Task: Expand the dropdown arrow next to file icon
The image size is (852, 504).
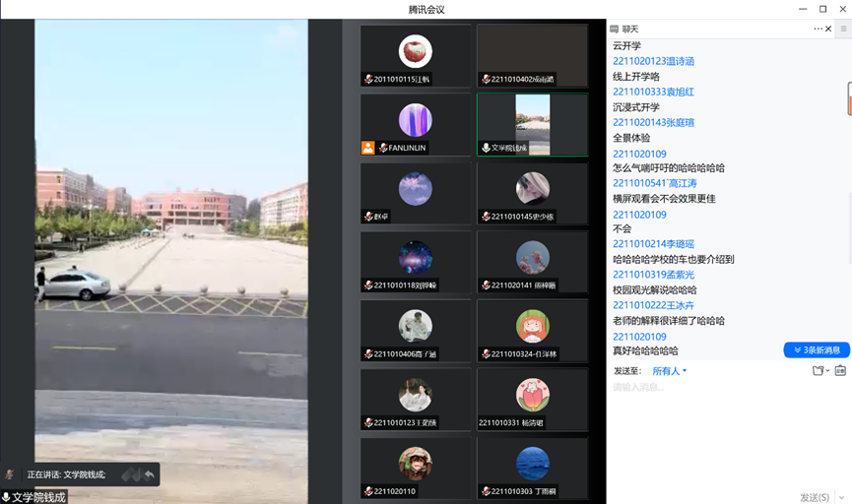Action: tap(827, 371)
